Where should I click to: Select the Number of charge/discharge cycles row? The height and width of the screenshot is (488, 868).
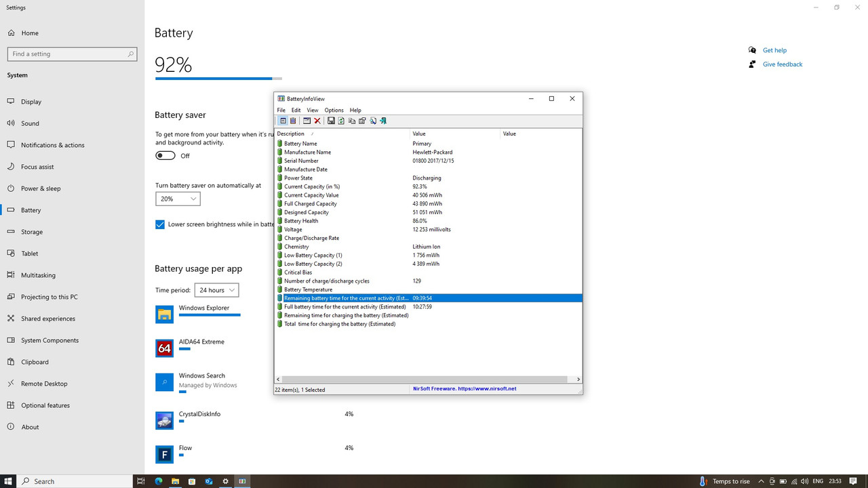pos(428,281)
